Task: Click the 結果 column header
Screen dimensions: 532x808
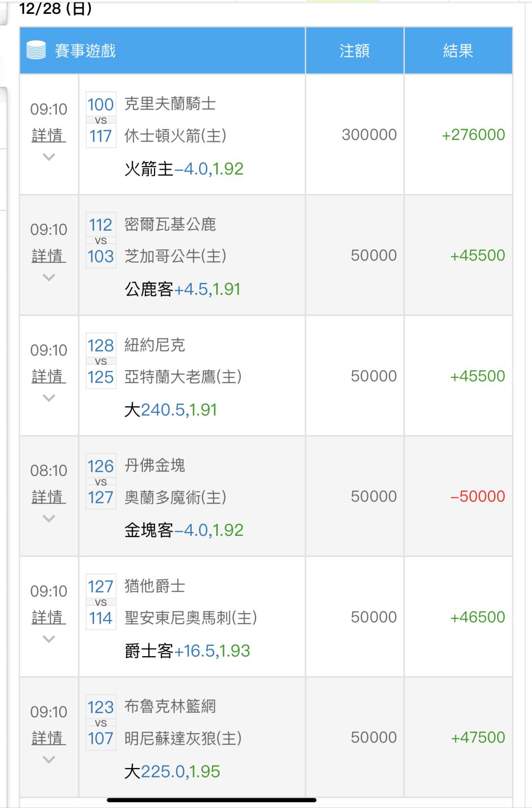Action: tap(458, 51)
